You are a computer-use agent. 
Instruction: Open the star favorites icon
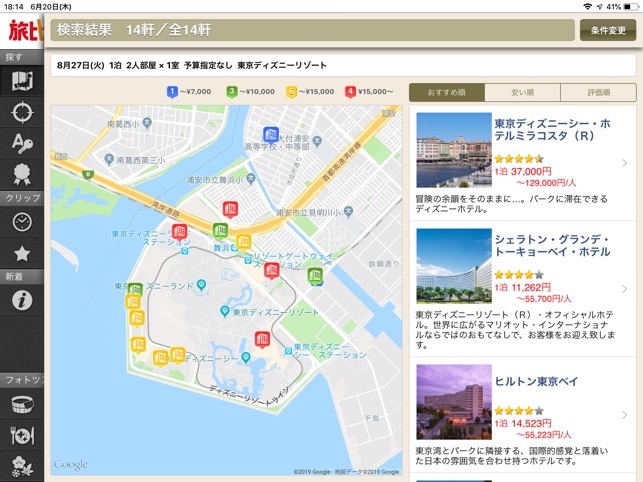(22, 254)
